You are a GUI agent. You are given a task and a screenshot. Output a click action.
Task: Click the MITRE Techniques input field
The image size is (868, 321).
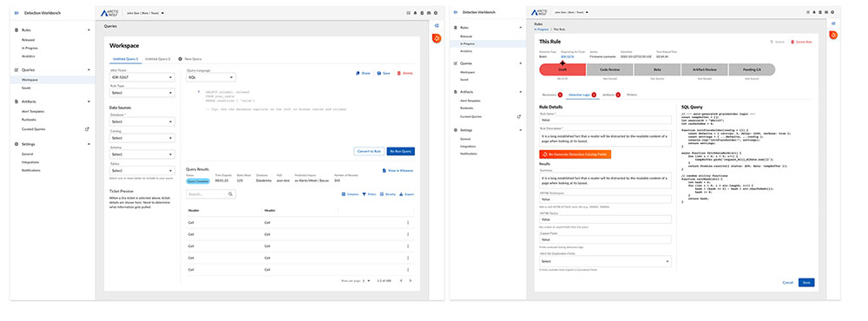605,200
